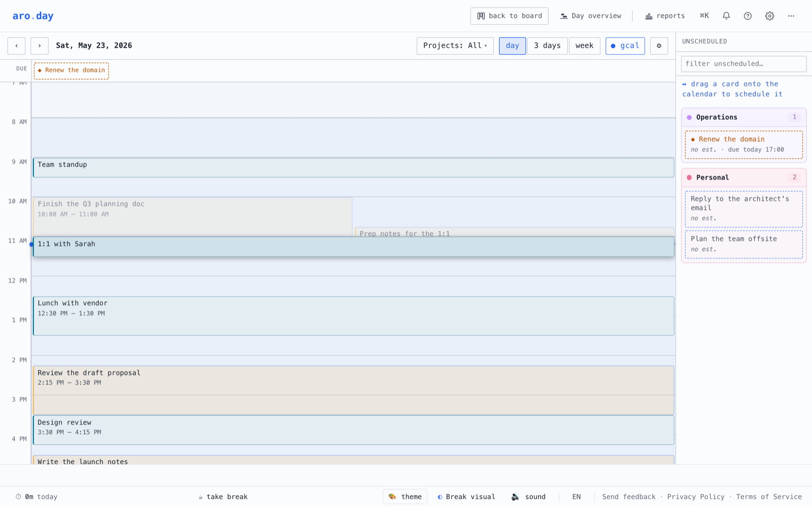This screenshot has height=507, width=812.
Task: Open Review the draft proposal event
Action: (353, 390)
